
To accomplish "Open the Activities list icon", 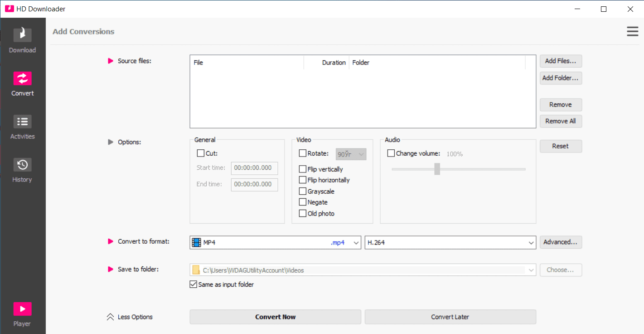I will 22,122.
